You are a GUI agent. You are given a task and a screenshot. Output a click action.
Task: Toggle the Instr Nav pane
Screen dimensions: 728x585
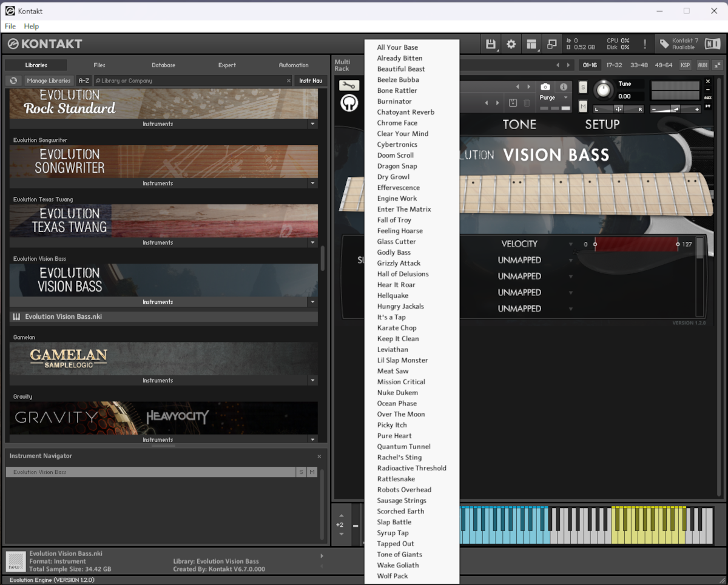[x=311, y=81]
